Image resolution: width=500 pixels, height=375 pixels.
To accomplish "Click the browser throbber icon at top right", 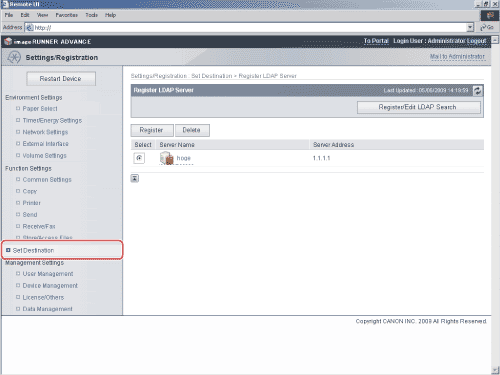I will pos(490,15).
